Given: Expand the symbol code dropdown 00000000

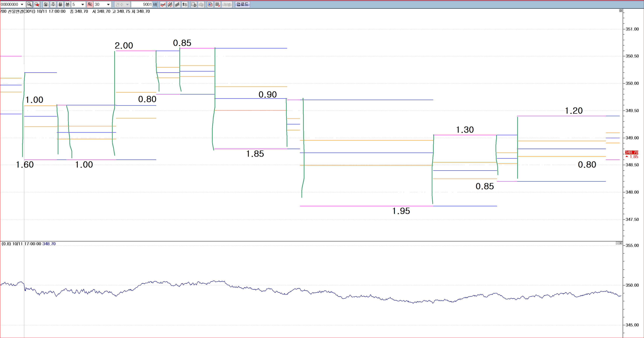Looking at the screenshot, I should point(22,5).
